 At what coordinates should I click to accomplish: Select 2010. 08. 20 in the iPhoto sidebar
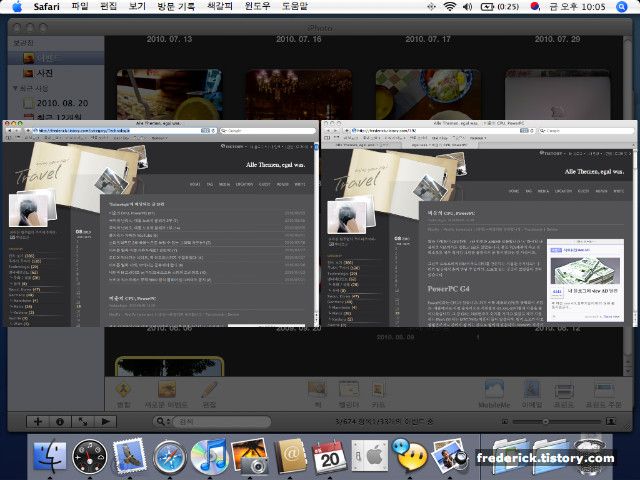[x=56, y=103]
